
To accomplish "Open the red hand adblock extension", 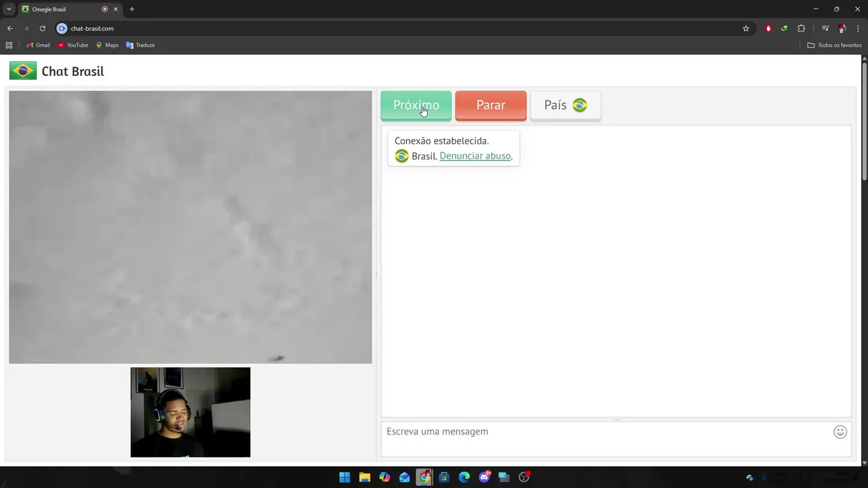I will (x=768, y=28).
